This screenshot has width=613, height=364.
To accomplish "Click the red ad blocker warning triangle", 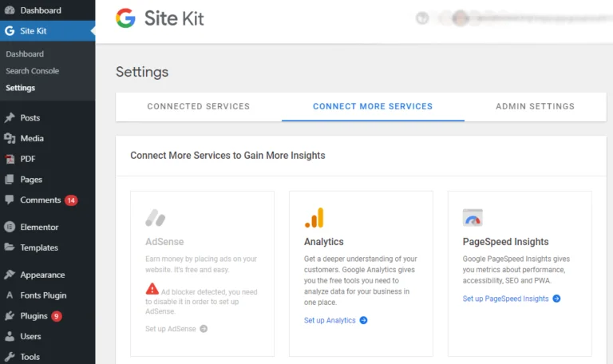I will click(x=152, y=289).
